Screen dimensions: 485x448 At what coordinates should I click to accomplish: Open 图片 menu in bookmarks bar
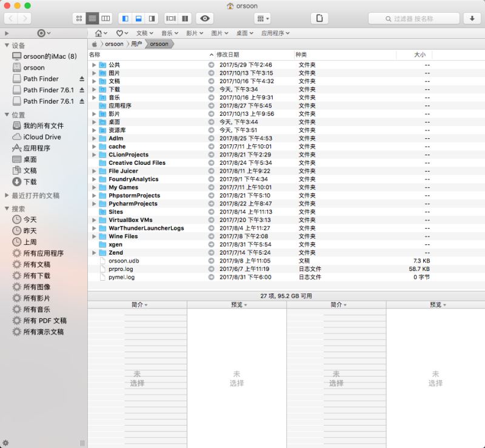[219, 33]
